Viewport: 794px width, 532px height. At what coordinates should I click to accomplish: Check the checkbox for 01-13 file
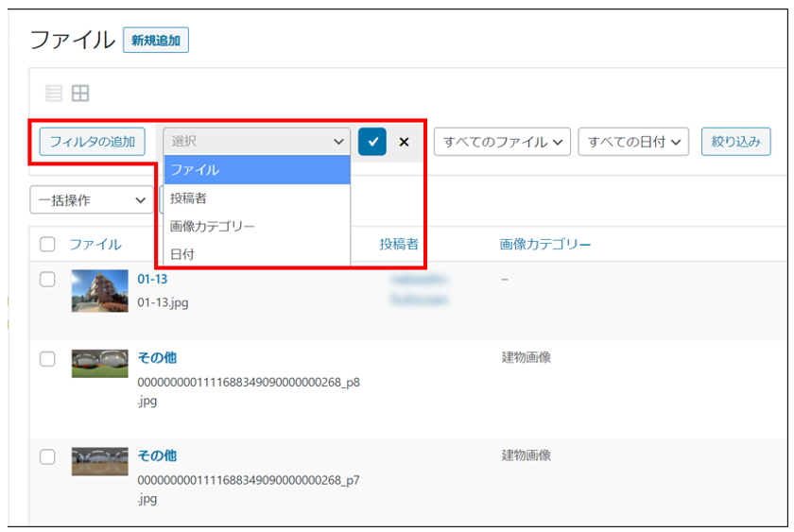pos(48,280)
